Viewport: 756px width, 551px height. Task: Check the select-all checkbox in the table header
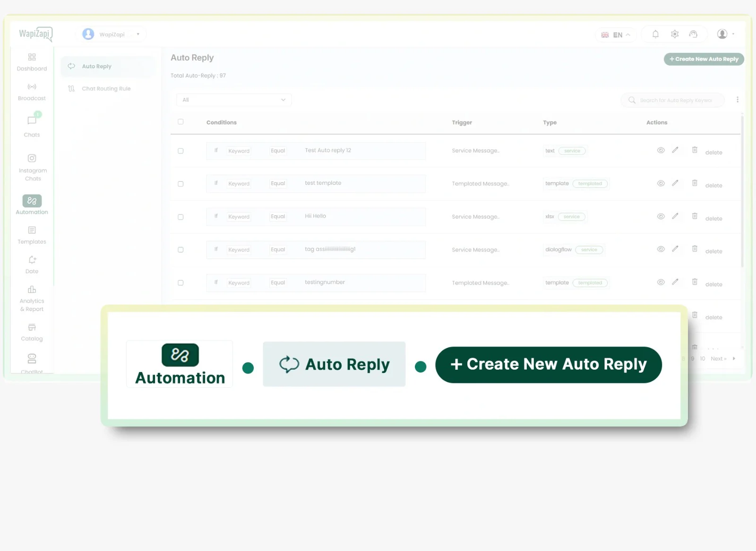[x=180, y=122]
